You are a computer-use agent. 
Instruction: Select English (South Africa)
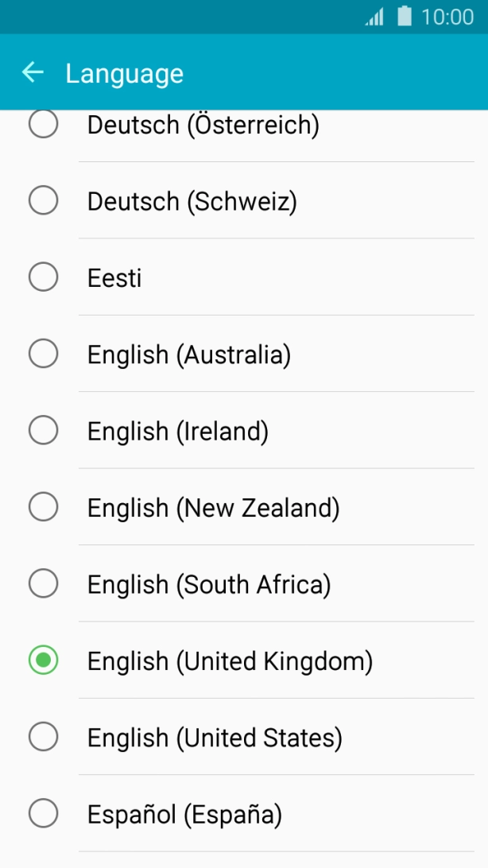(44, 583)
